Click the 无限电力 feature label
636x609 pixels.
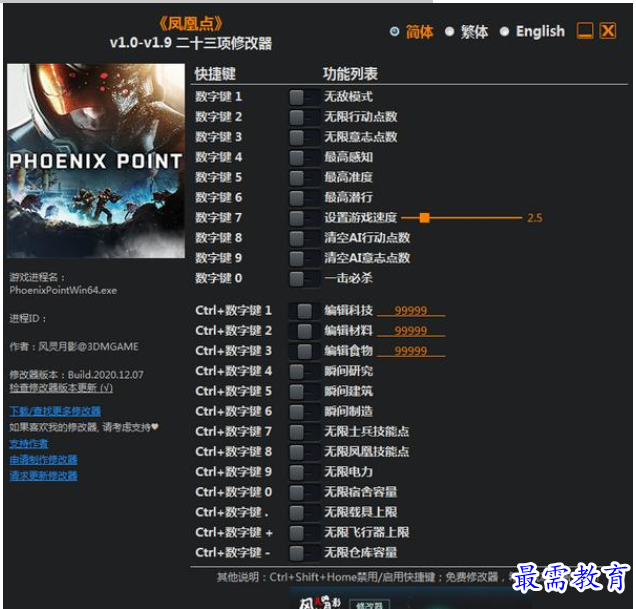click(348, 472)
